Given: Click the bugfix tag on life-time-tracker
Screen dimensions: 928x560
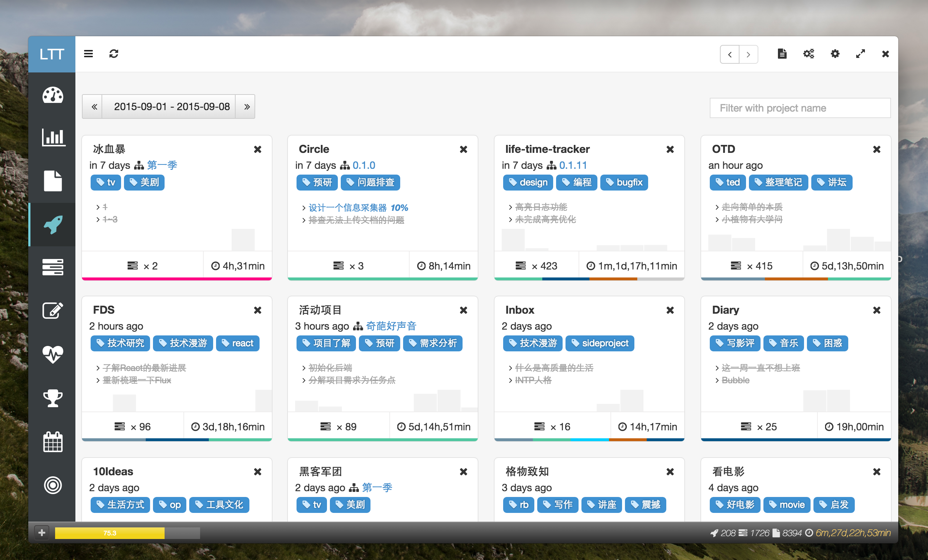Looking at the screenshot, I should coord(624,183).
